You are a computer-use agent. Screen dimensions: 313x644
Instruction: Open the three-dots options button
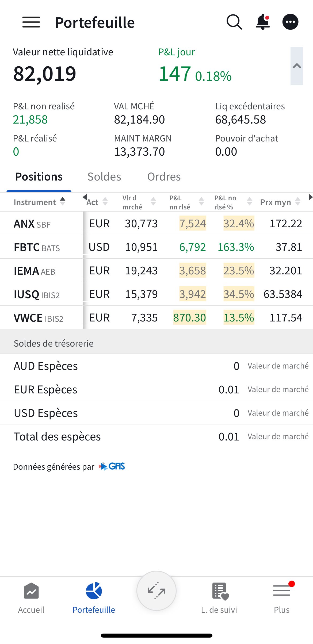[290, 22]
